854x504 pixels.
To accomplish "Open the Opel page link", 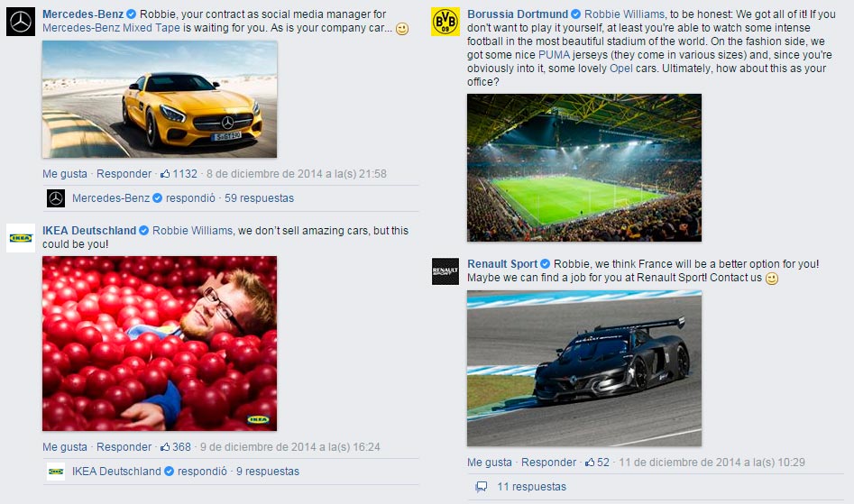I will (621, 69).
